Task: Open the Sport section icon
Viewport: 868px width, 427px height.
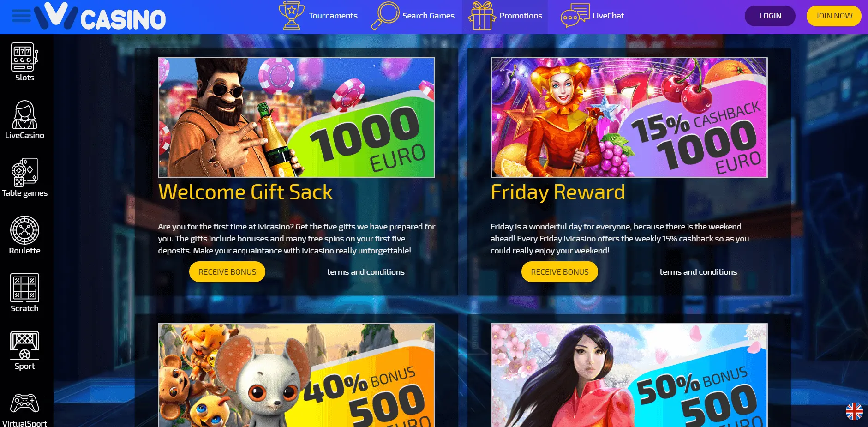Action: click(x=24, y=346)
